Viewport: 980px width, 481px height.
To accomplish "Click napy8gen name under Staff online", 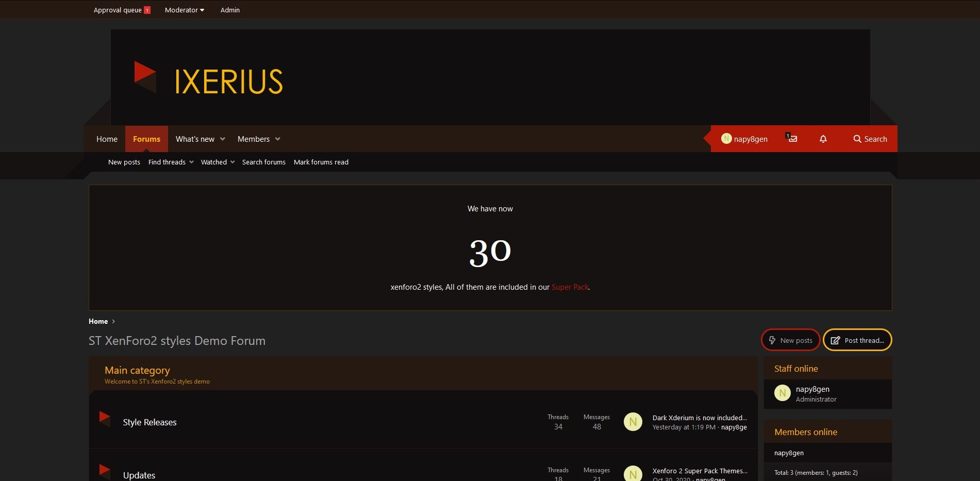I will [812, 389].
